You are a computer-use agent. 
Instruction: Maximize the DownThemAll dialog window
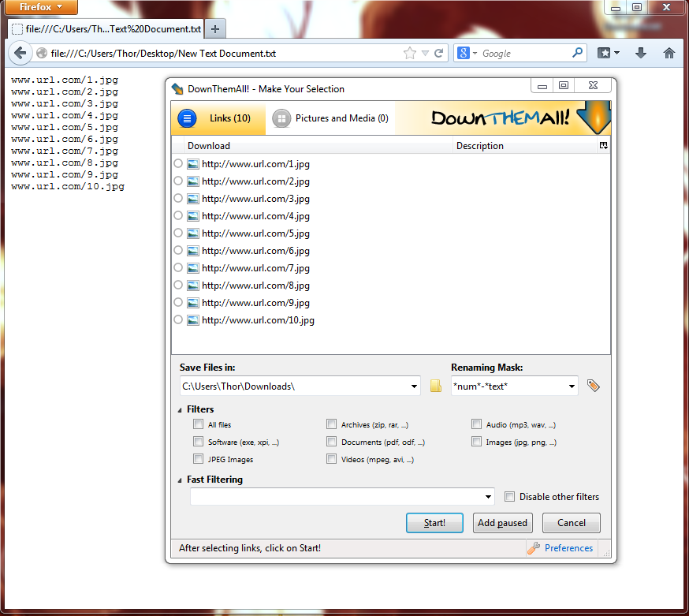click(x=564, y=85)
